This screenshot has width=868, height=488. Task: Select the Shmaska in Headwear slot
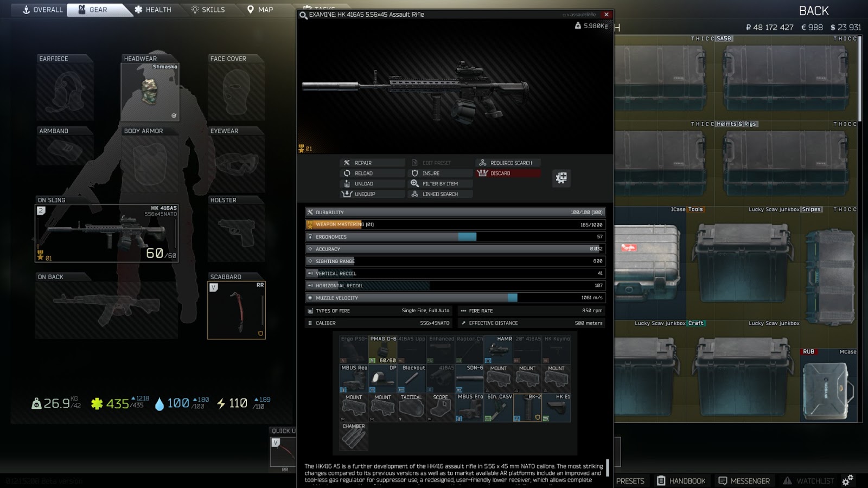coord(150,92)
